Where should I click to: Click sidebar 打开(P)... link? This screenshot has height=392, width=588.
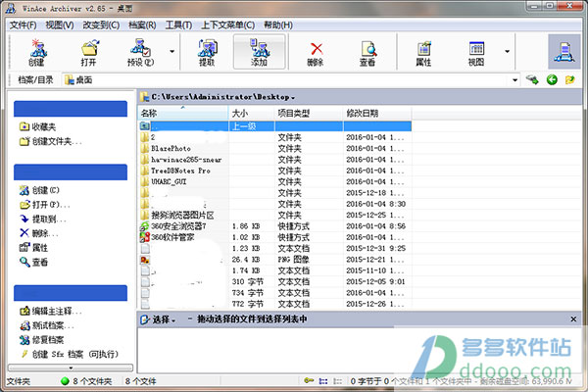[x=45, y=205]
